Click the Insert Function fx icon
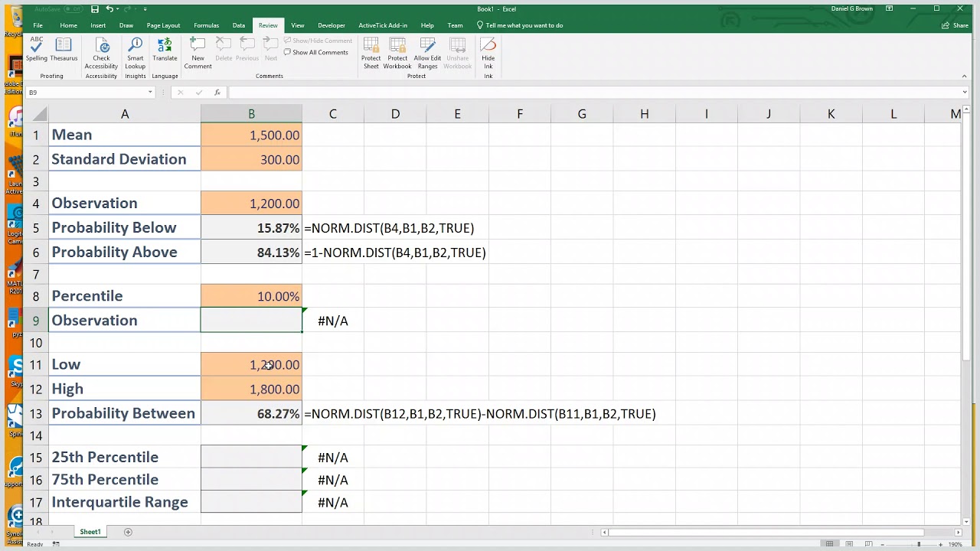The width and height of the screenshot is (980, 551). [217, 93]
